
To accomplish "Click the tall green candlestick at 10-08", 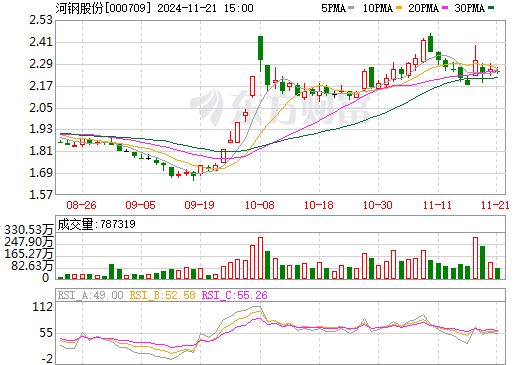I will pos(260,48).
